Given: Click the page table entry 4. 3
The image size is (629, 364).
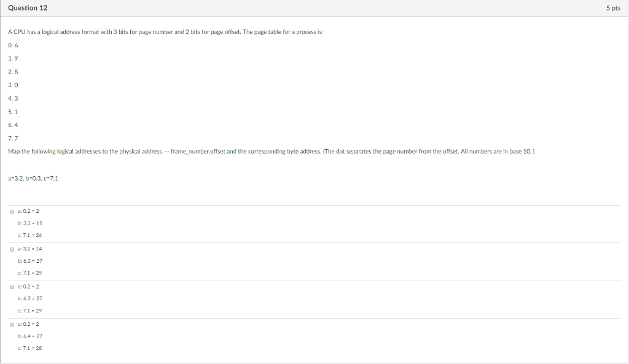Looking at the screenshot, I should [13, 98].
